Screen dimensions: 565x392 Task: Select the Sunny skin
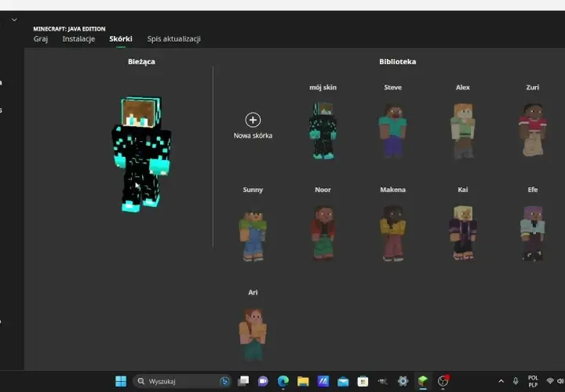click(x=253, y=236)
